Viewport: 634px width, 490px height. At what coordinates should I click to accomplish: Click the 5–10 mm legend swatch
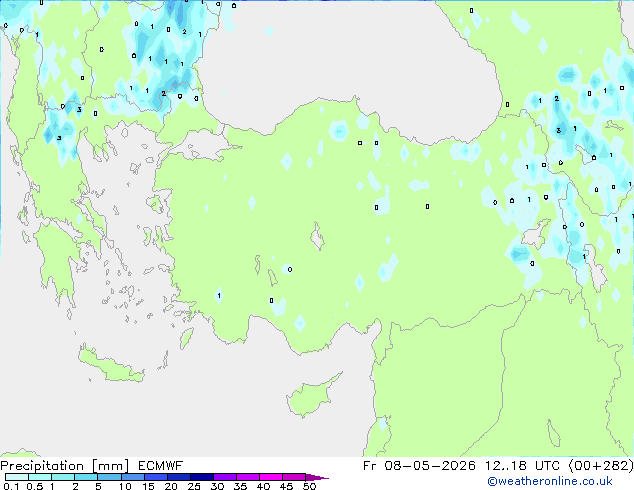[x=109, y=477]
